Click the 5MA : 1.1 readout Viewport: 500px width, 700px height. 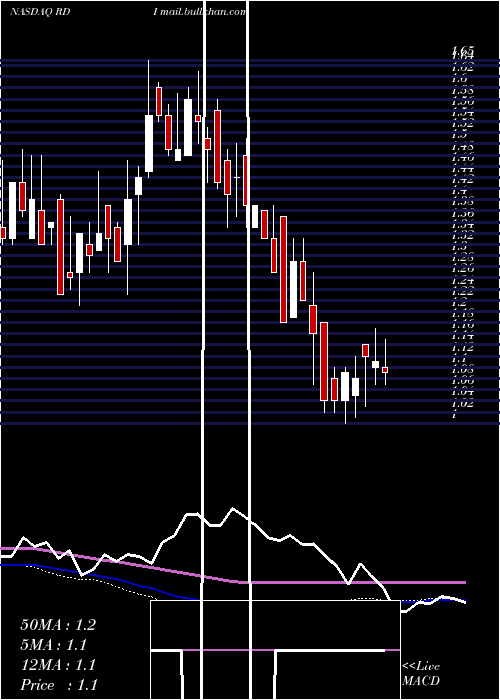click(x=54, y=645)
